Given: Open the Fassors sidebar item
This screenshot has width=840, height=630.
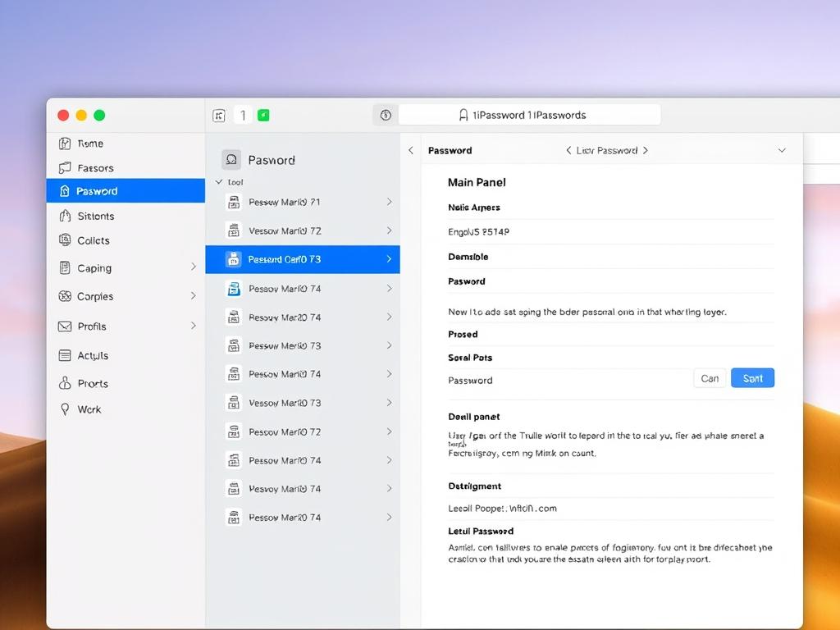Looking at the screenshot, I should point(126,168).
